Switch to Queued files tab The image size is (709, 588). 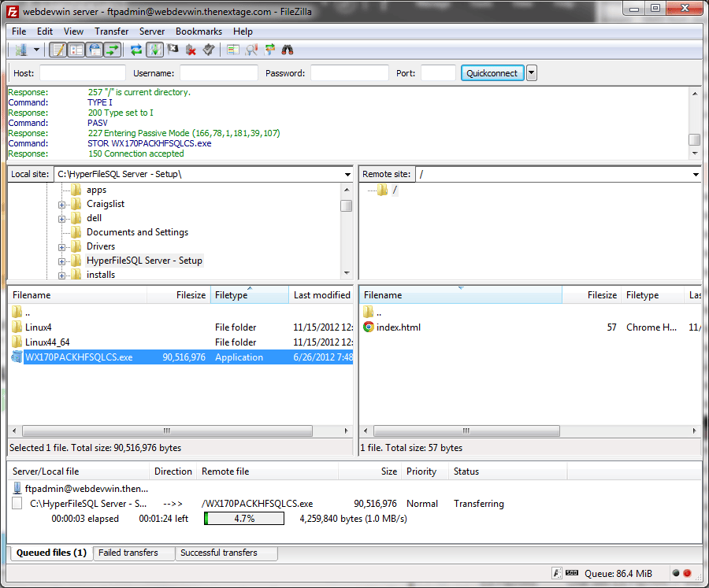[x=51, y=553]
